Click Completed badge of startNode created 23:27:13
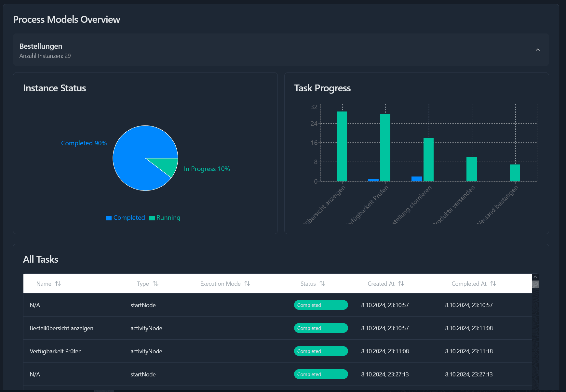 point(321,374)
